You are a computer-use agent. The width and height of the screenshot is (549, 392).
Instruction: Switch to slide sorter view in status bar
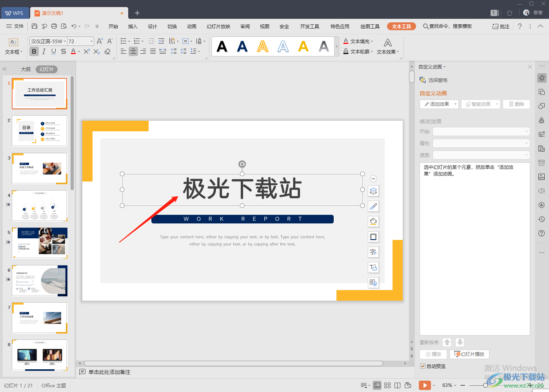point(387,385)
